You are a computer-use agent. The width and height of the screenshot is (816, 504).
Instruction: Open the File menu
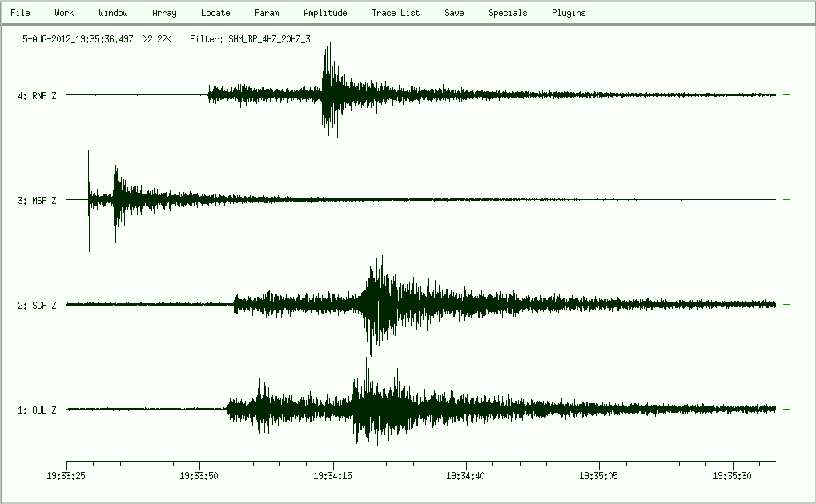tap(20, 13)
